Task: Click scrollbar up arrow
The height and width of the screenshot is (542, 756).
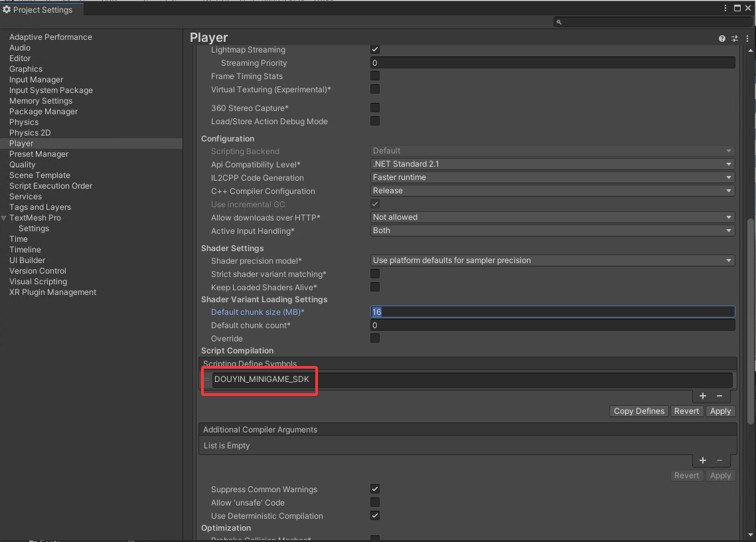Action: 750,50
